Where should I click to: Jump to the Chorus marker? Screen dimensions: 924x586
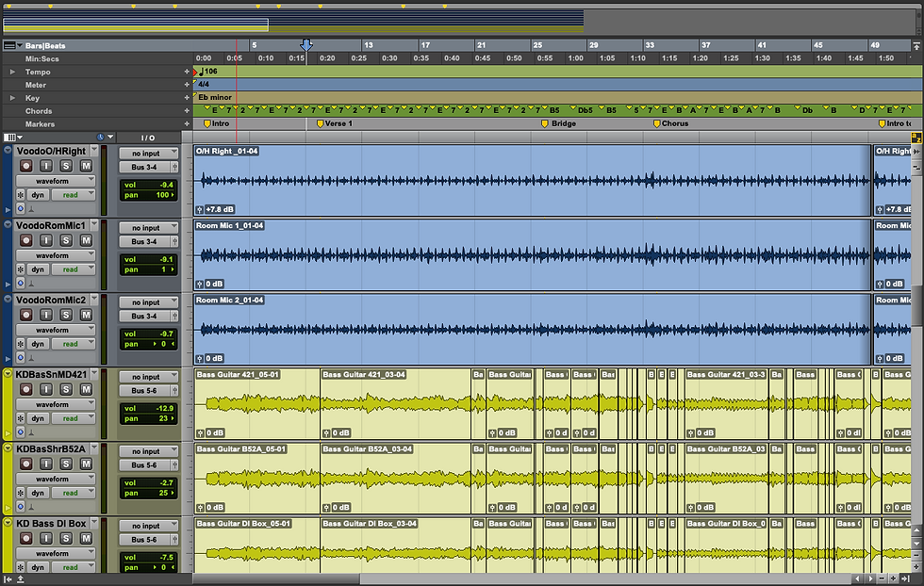point(670,123)
